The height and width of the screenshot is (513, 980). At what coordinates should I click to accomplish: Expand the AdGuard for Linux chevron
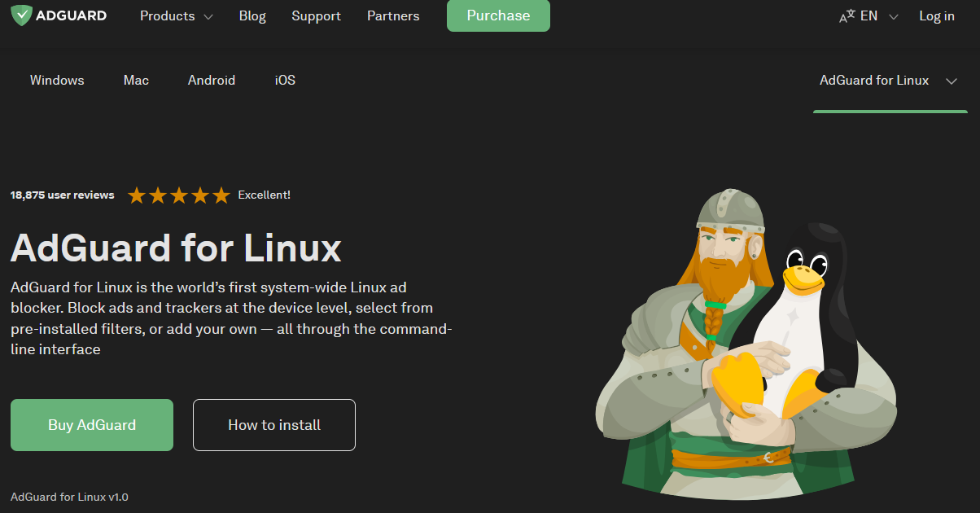tap(951, 81)
